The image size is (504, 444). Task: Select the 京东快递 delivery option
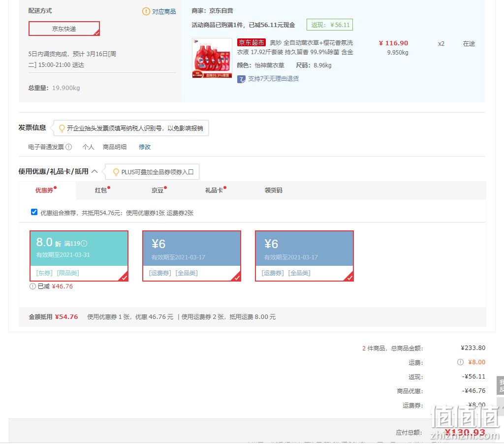tap(64, 29)
